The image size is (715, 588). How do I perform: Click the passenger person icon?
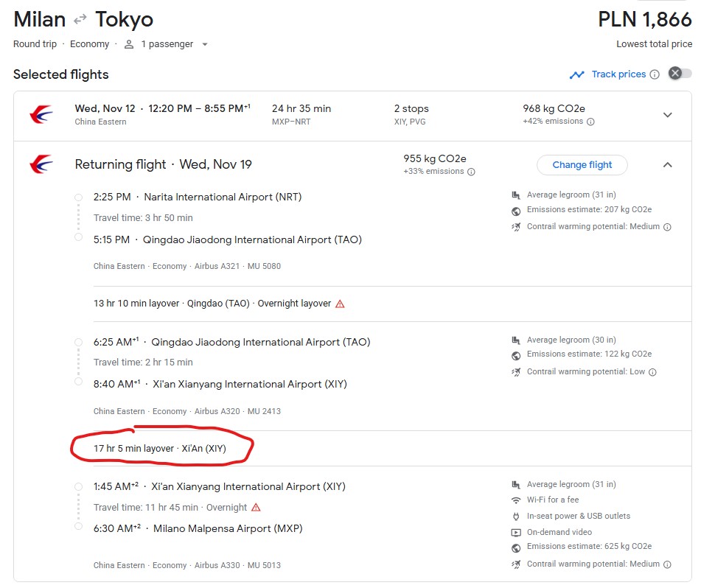[x=129, y=44]
